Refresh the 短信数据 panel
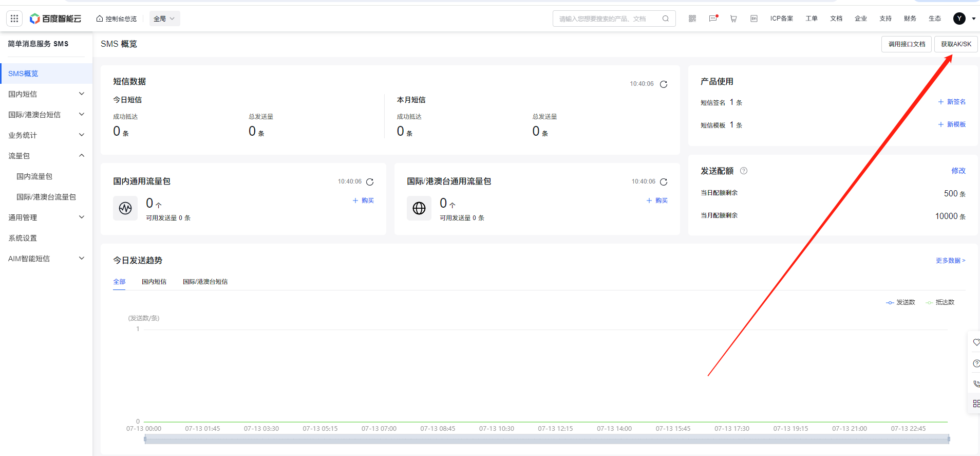Image resolution: width=980 pixels, height=456 pixels. point(664,84)
